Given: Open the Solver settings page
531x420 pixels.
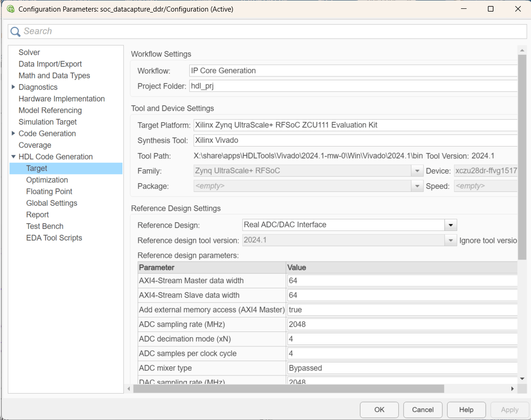Looking at the screenshot, I should tap(29, 52).
